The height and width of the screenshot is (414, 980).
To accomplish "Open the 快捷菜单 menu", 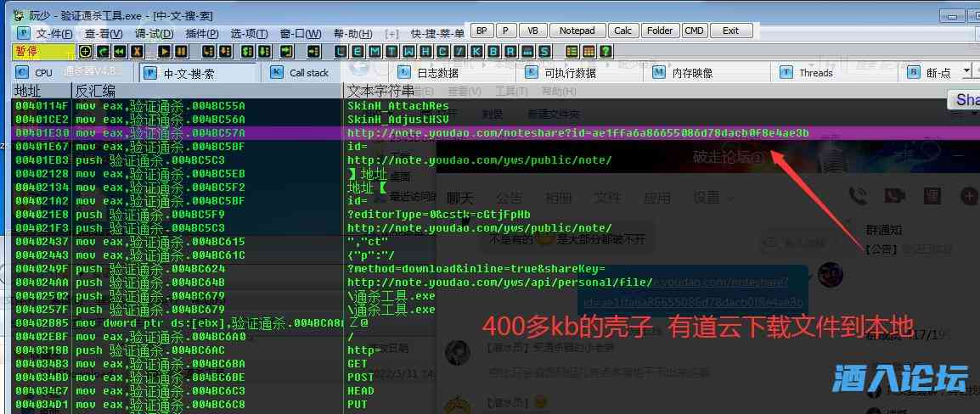I will click(x=437, y=33).
